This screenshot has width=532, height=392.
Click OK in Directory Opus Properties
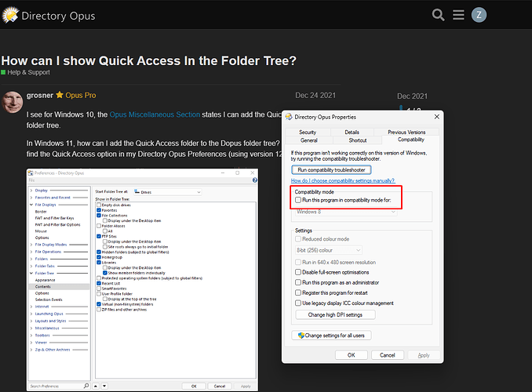click(x=352, y=355)
